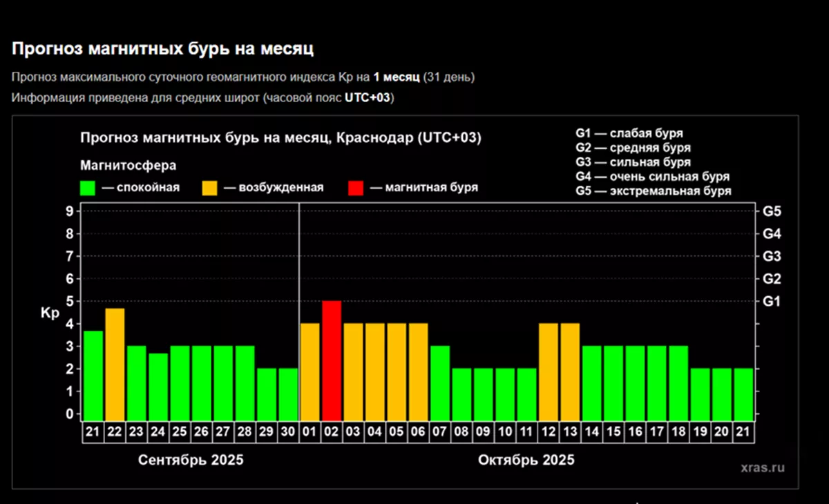Screen dimensions: 829x504
Task: Click date label 13 on the axis
Action: point(570,432)
